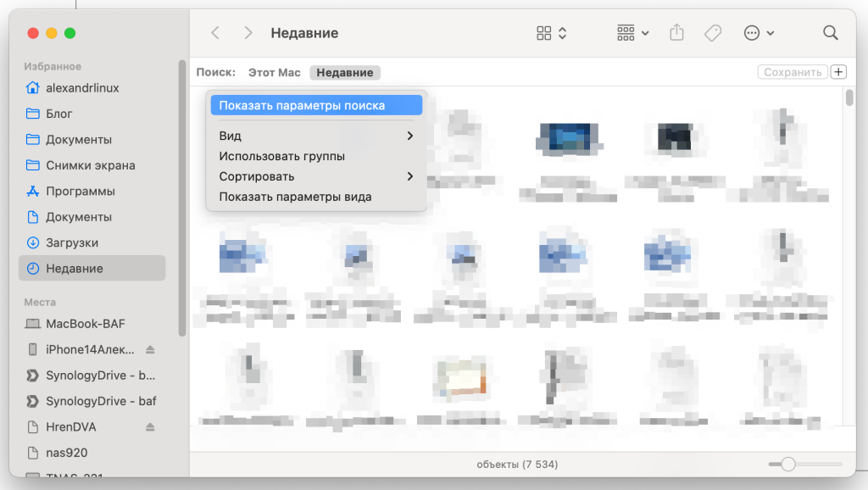Open 'Блог' folder in sidebar
868x490 pixels.
point(92,114)
